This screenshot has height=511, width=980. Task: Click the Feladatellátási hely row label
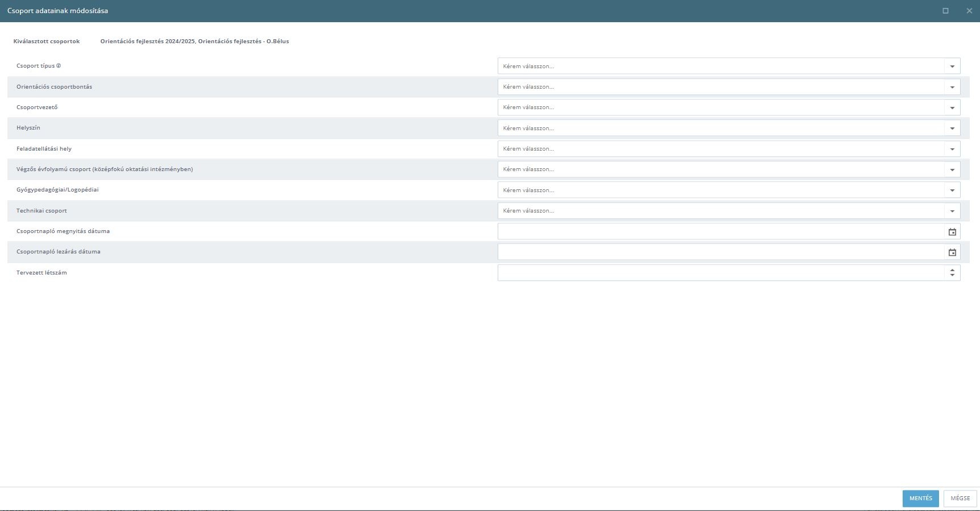click(44, 149)
